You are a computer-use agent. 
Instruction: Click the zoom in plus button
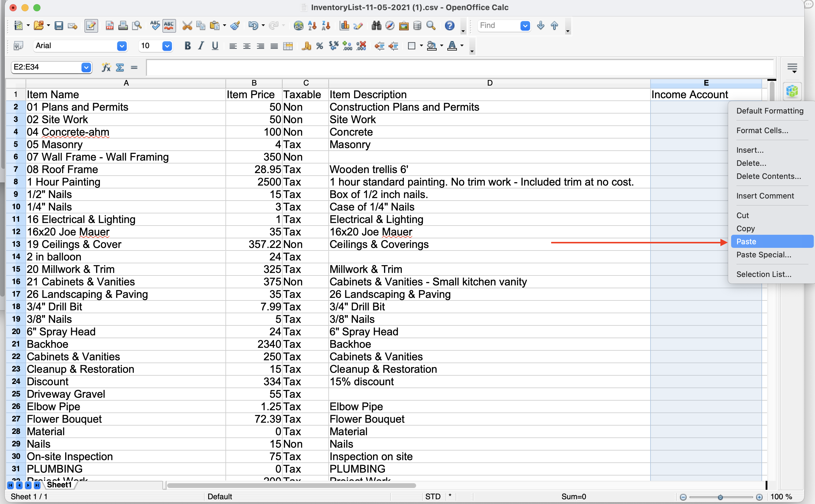(x=759, y=497)
